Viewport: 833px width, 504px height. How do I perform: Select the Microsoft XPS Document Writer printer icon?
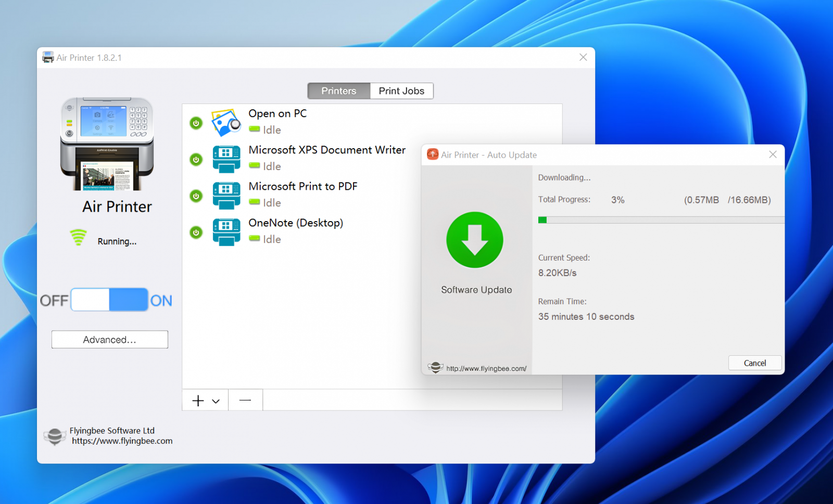pos(226,159)
